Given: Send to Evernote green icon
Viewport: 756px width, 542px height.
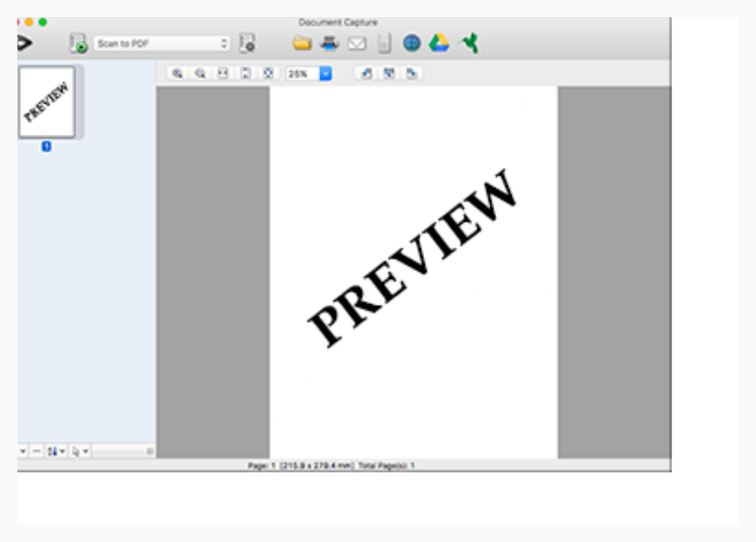Looking at the screenshot, I should tap(469, 43).
